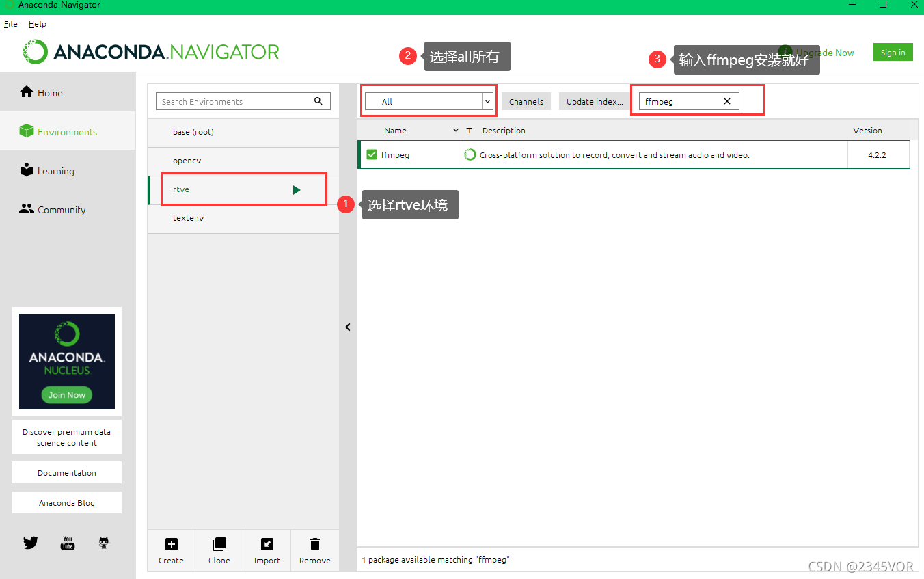924x579 pixels.
Task: Open the Learning section
Action: 68,170
